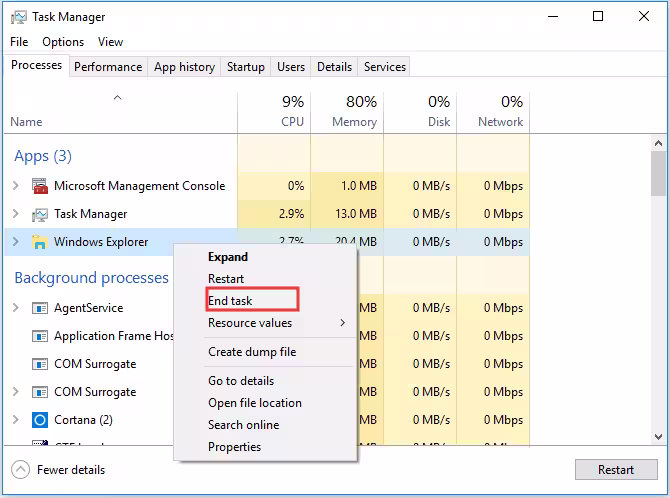670x498 pixels.
Task: Click the Task Manager process icon
Action: click(x=40, y=214)
